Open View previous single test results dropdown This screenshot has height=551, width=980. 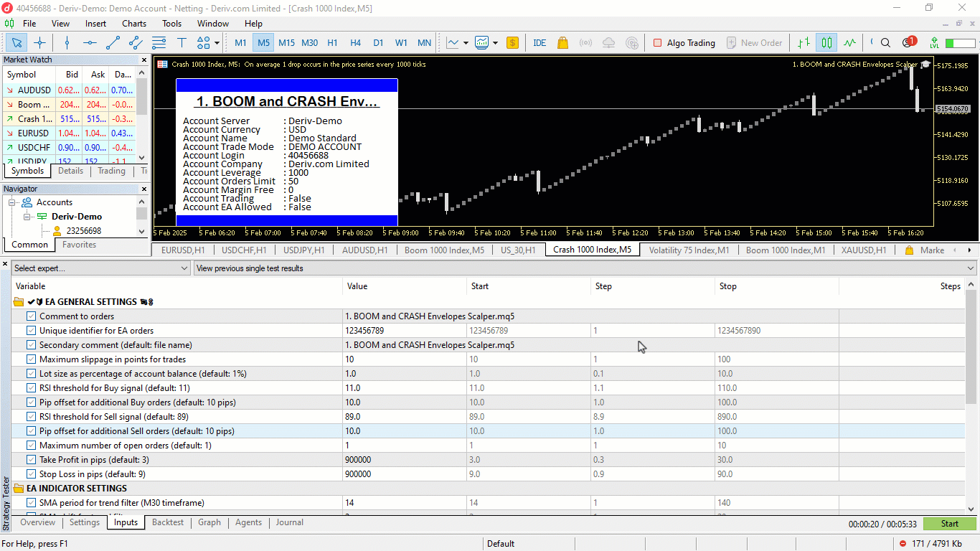[585, 268]
